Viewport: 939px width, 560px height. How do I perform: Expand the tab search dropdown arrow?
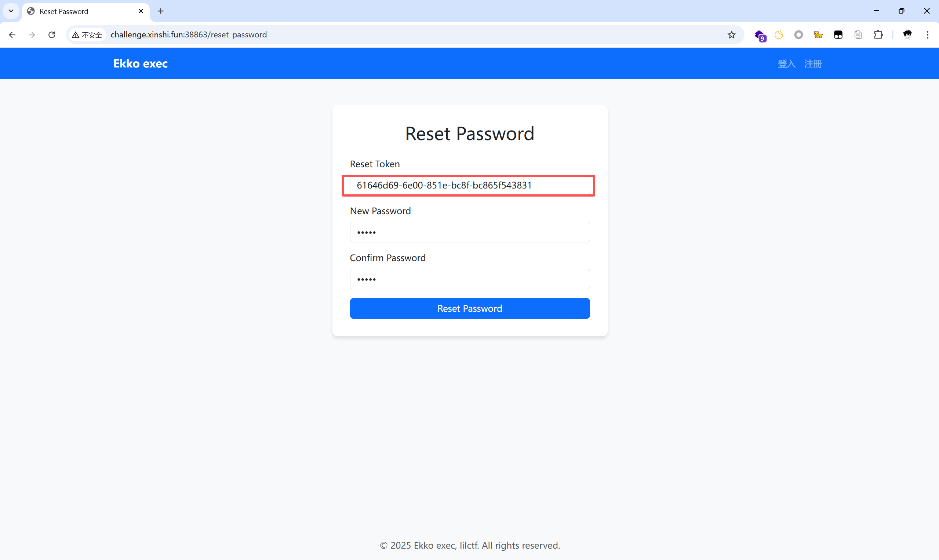[x=11, y=11]
